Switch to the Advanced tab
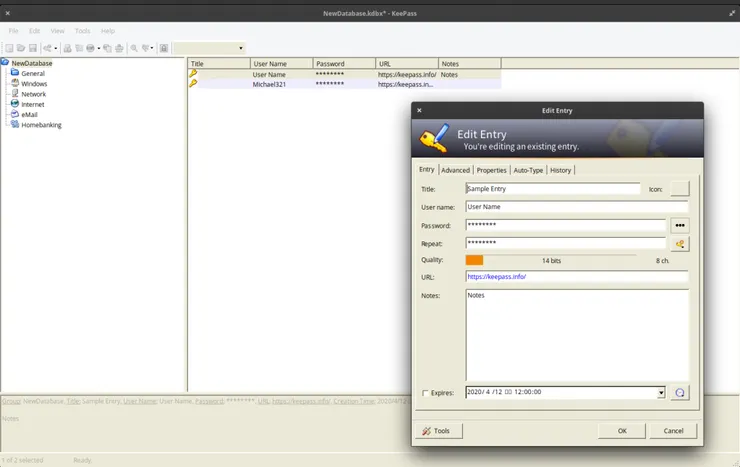This screenshot has height=467, width=740. pyautogui.click(x=455, y=170)
